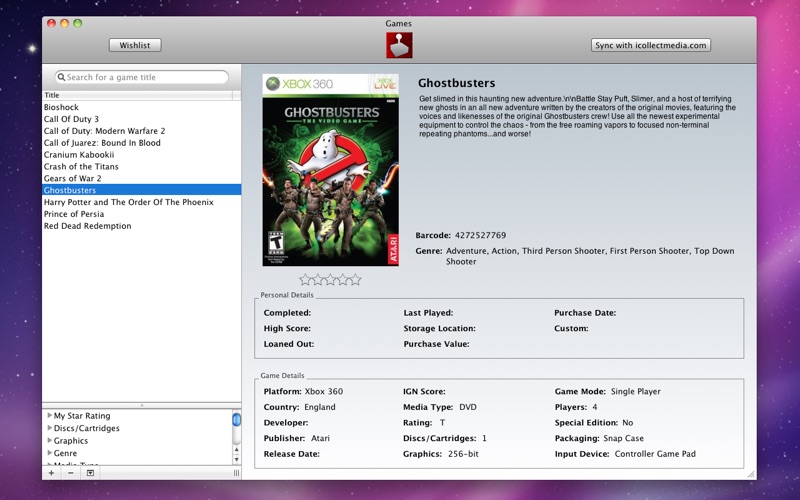Set rating to one star
The width and height of the screenshot is (800, 500).
(305, 279)
